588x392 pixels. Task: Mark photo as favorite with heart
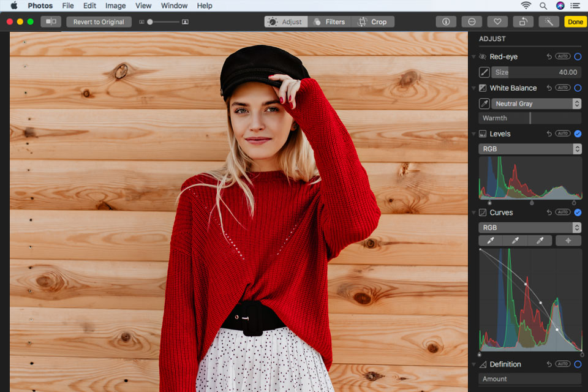point(497,22)
